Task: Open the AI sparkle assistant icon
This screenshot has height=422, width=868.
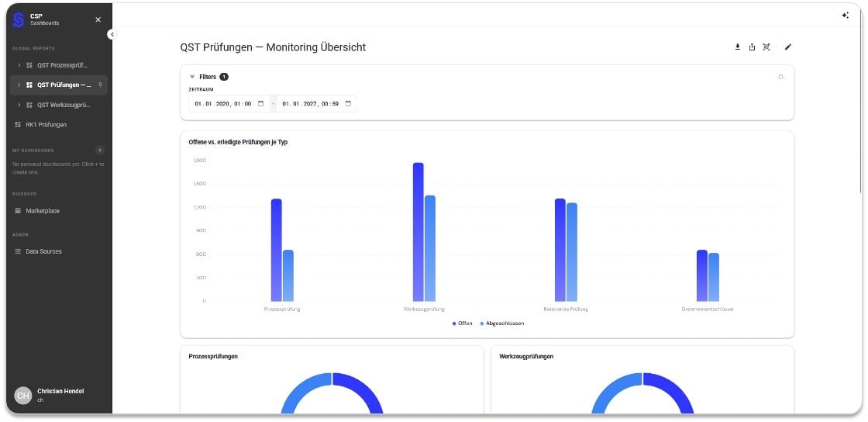Action: tap(846, 16)
